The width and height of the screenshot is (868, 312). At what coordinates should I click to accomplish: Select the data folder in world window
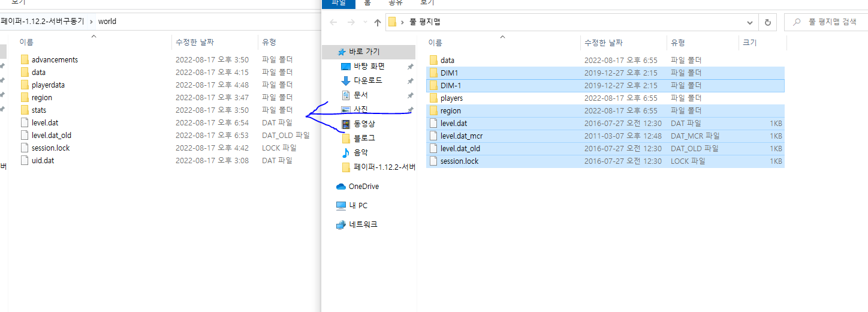[x=38, y=72]
